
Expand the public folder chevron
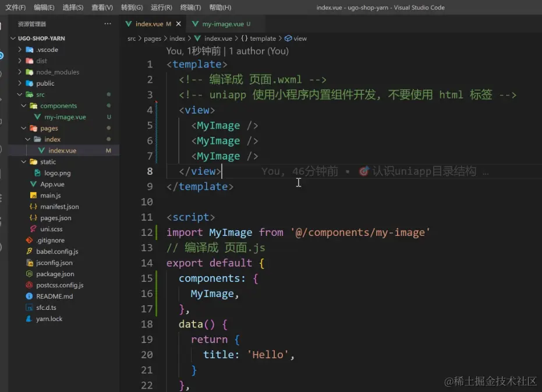(x=20, y=83)
